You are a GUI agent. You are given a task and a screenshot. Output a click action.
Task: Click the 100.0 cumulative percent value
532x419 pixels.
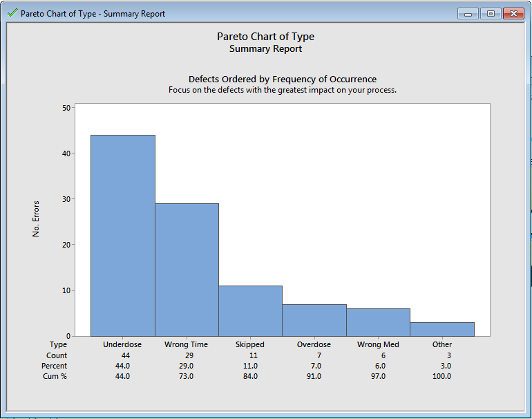[441, 376]
